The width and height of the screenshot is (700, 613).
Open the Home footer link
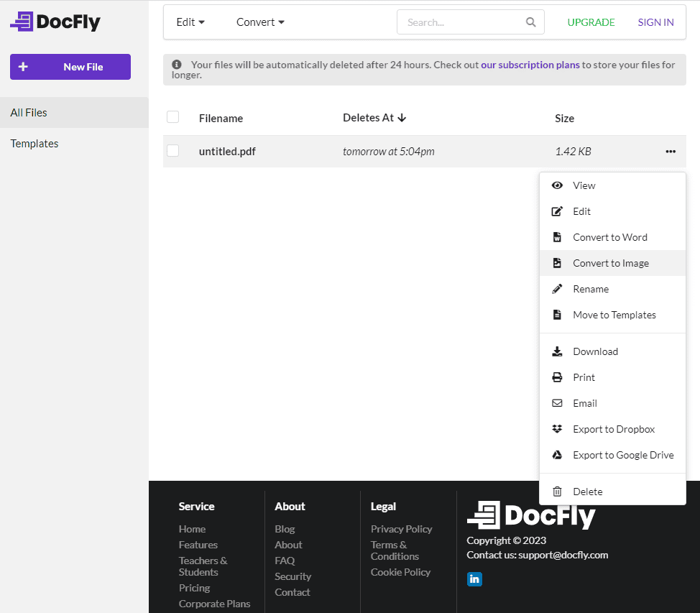point(192,529)
